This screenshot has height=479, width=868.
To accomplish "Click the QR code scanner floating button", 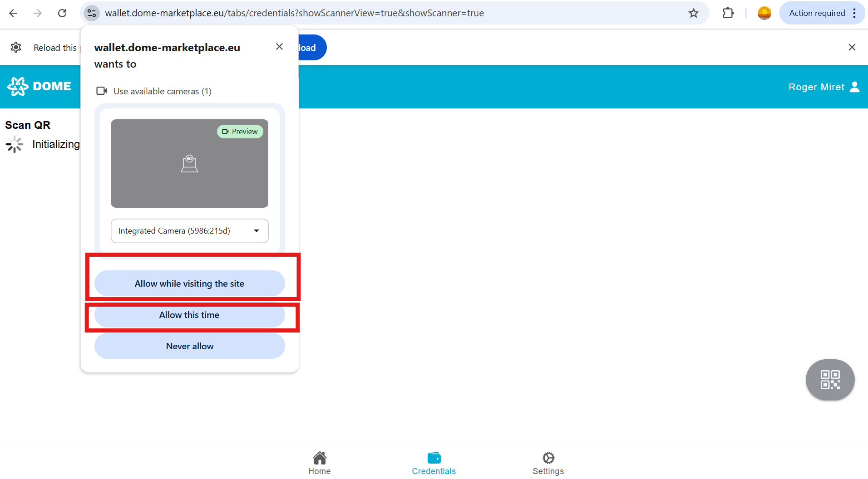I will [x=830, y=380].
